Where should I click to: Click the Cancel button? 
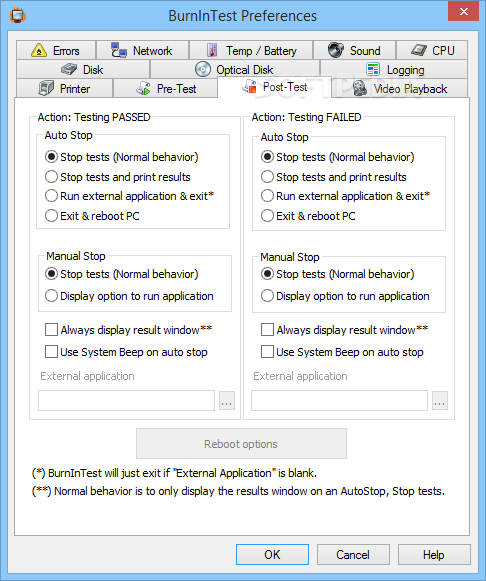pyautogui.click(x=353, y=555)
